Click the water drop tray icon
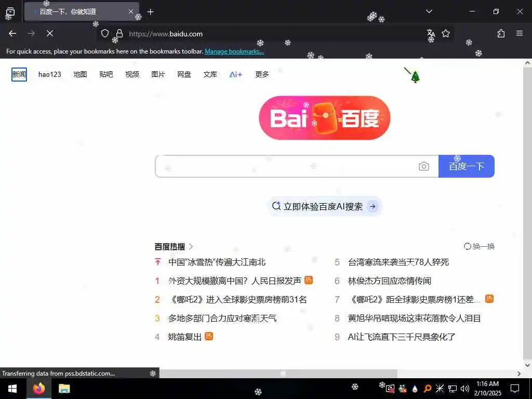Viewport: 532px width, 399px height. [415, 389]
